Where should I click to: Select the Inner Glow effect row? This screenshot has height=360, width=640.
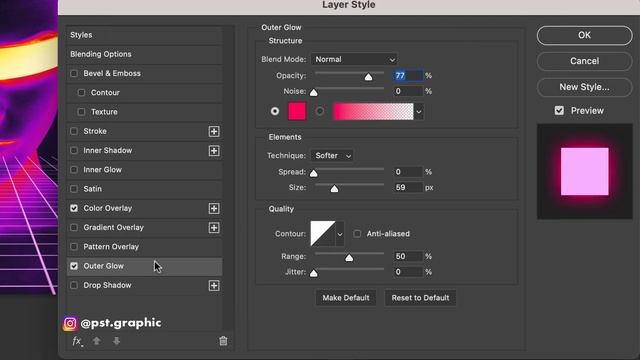144,169
